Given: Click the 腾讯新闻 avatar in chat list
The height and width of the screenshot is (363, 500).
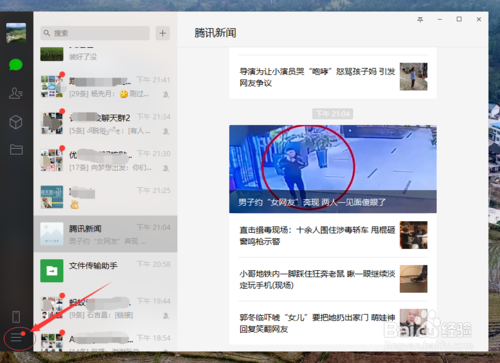Looking at the screenshot, I should 52,234.
